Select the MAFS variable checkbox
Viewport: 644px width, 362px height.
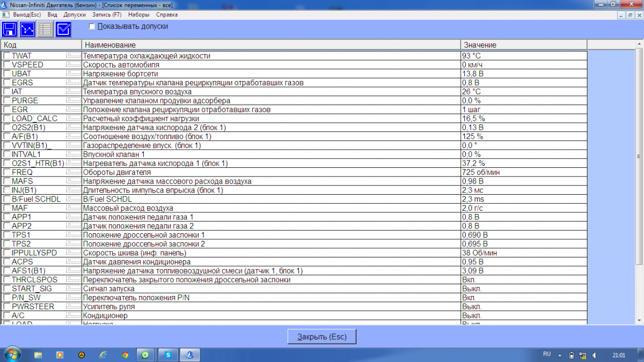point(6,181)
